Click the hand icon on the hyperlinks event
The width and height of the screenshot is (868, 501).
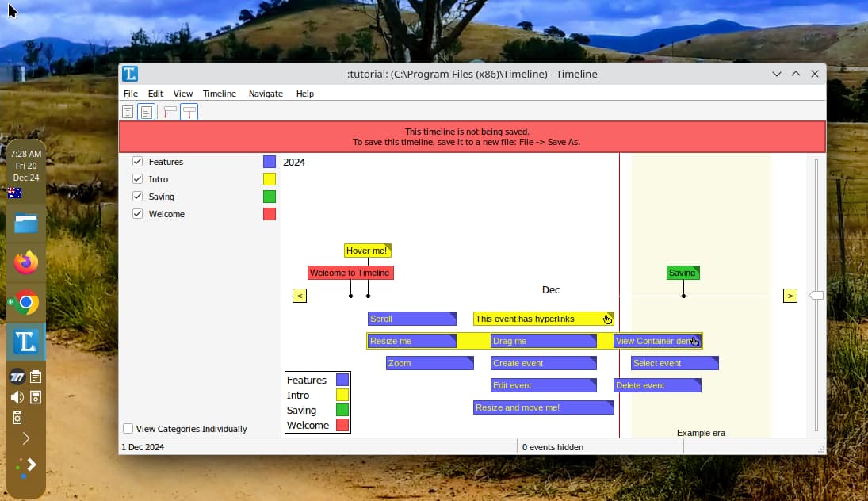pos(608,319)
